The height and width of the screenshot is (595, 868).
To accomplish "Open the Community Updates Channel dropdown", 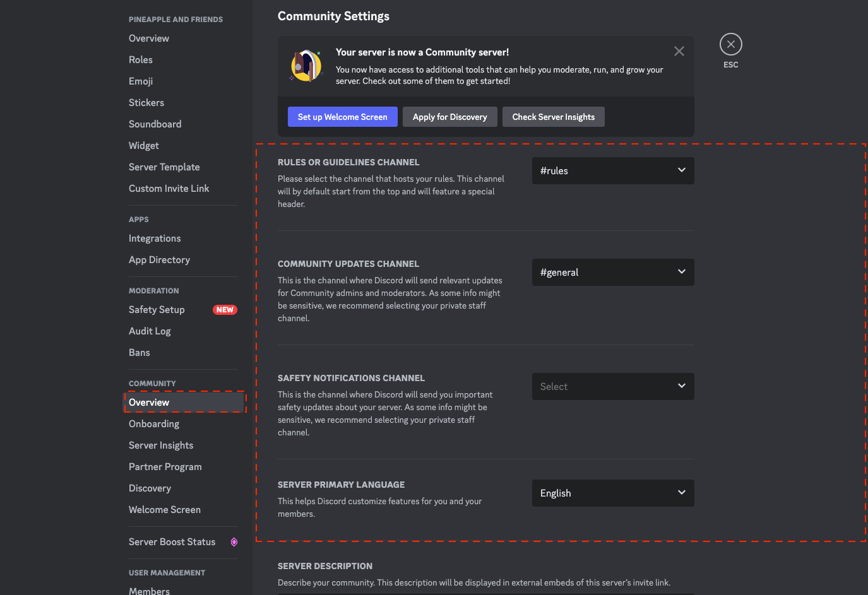I will tap(612, 272).
